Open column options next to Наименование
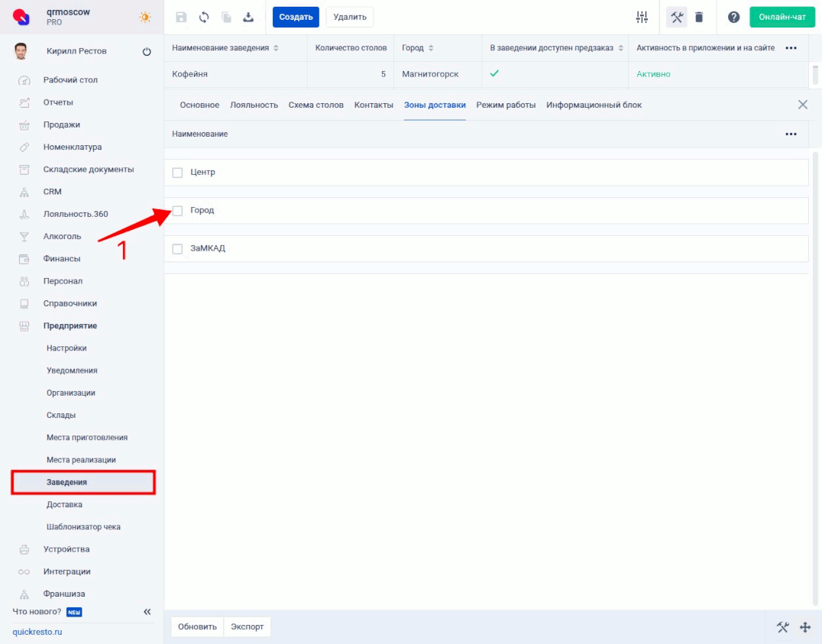Viewport: 822px width, 644px height. click(x=791, y=134)
